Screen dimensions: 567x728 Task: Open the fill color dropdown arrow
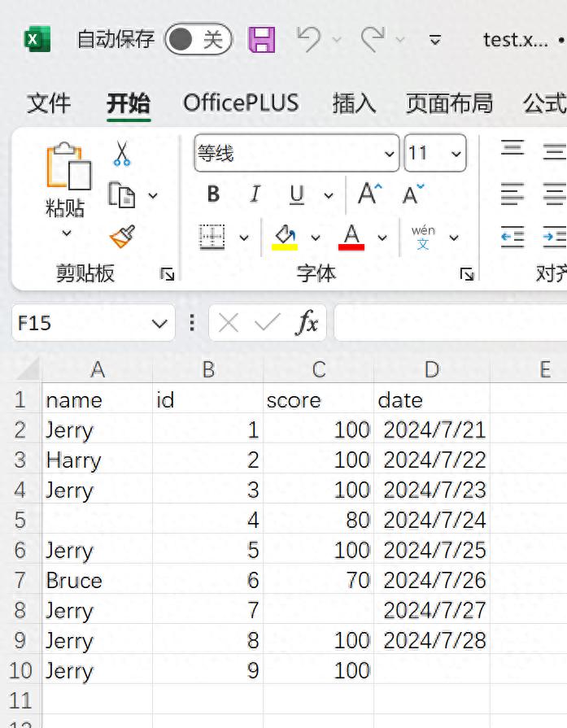click(x=316, y=238)
